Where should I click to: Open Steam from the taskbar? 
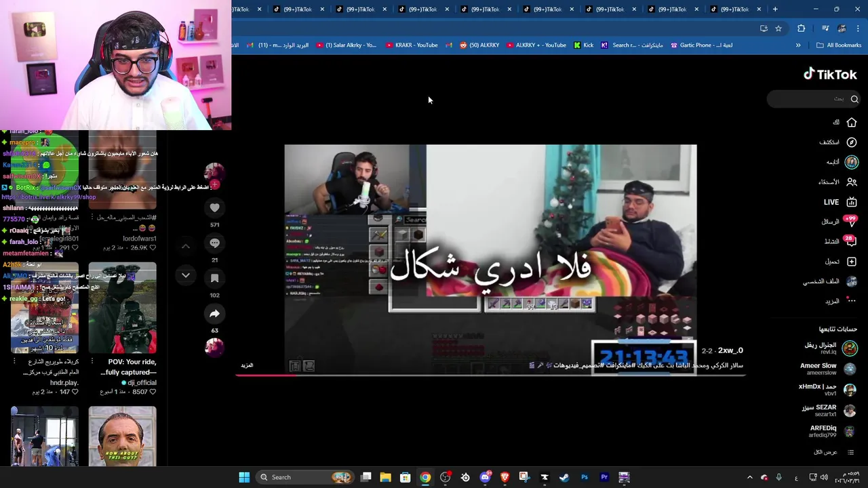pyautogui.click(x=564, y=477)
